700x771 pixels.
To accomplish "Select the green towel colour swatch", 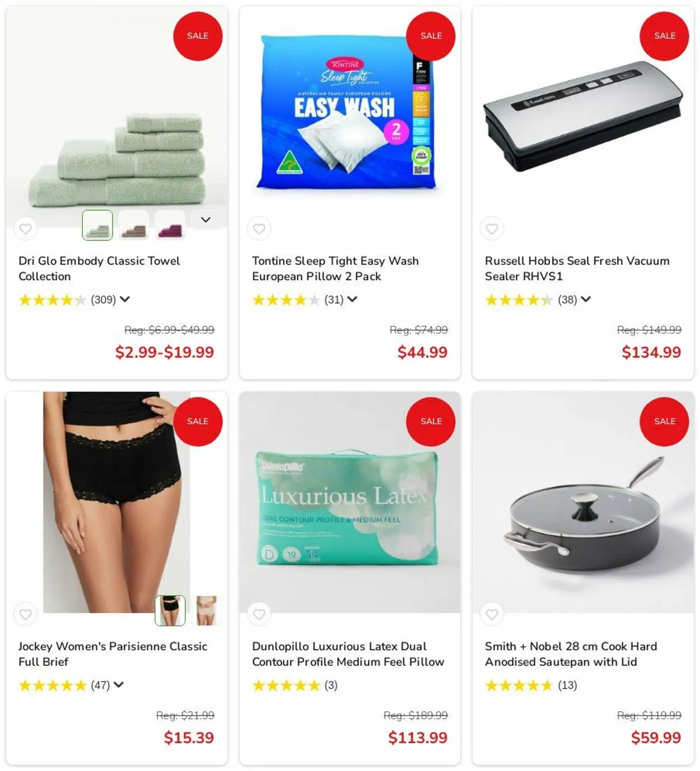I will tap(97, 225).
